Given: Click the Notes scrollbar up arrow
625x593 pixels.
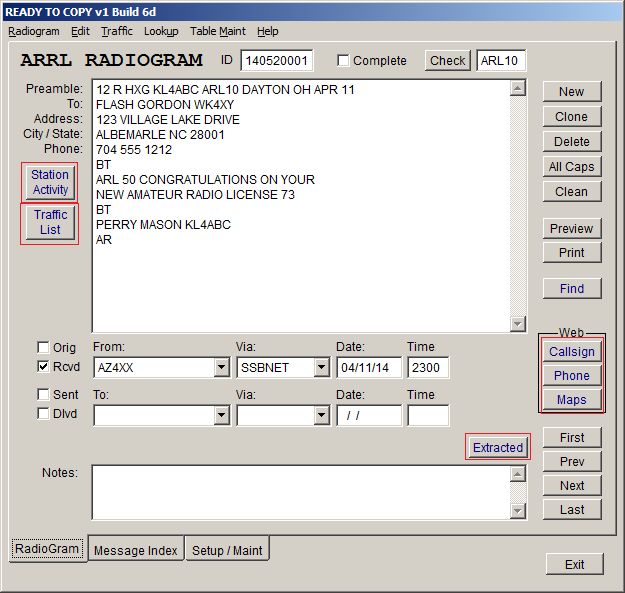Looking at the screenshot, I should pyautogui.click(x=517, y=474).
